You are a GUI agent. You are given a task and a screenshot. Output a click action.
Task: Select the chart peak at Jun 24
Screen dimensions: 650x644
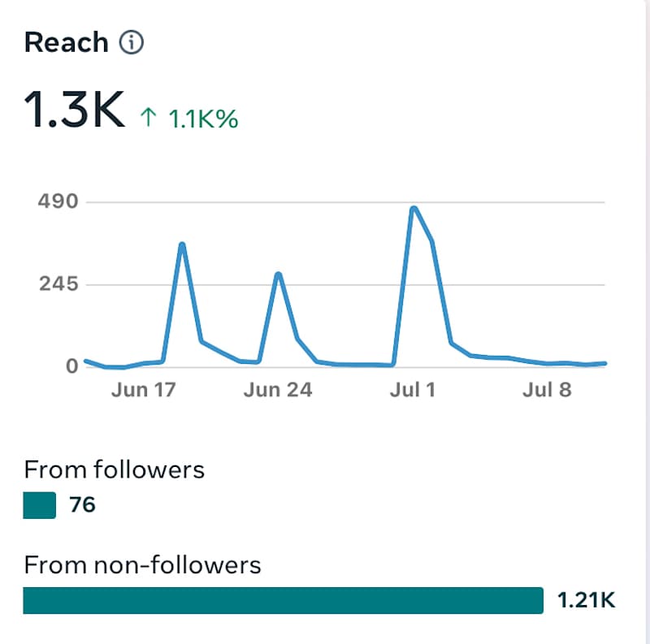pos(278,274)
